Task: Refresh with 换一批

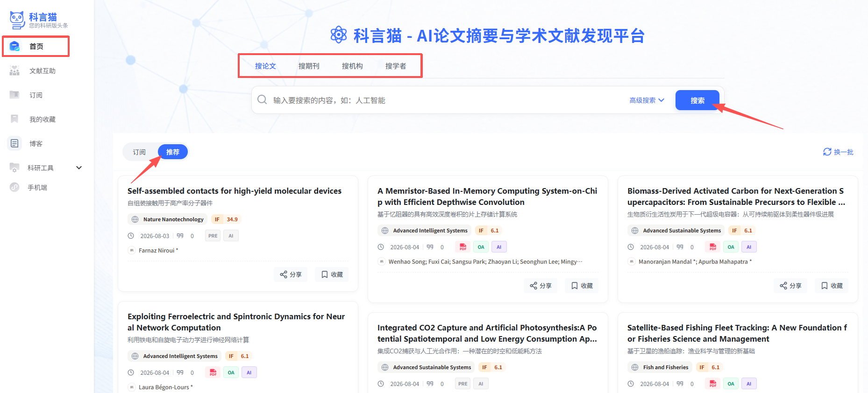Action: click(x=838, y=152)
